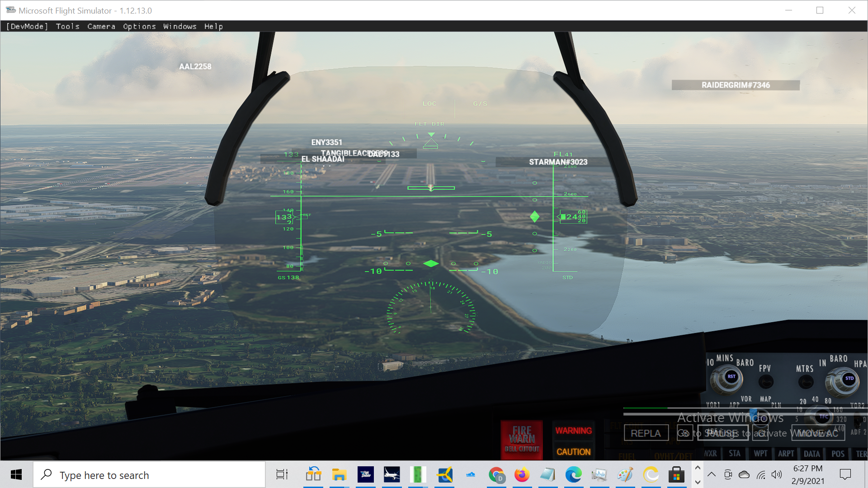Acknowledge the master CAUTION light

pos(573,451)
